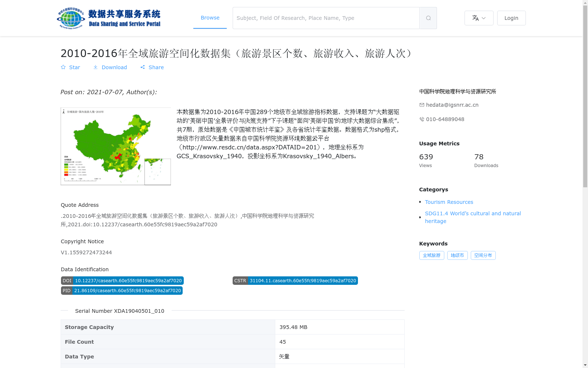
Task: Open the Browse tab
Action: 210,18
